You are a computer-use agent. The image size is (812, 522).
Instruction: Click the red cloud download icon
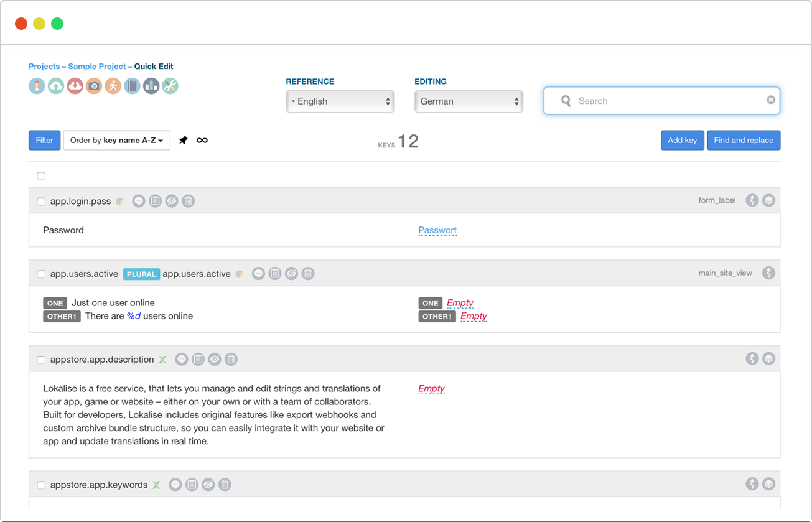point(75,86)
